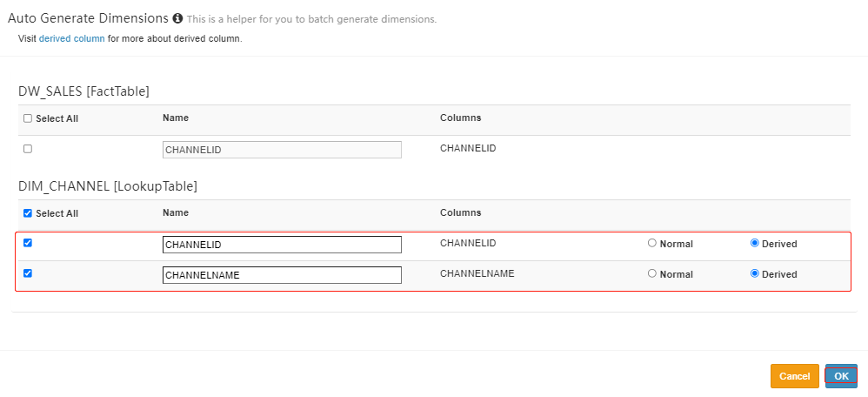Check Select All for DW_SALES fact table
The width and height of the screenshot is (868, 397).
(x=28, y=118)
